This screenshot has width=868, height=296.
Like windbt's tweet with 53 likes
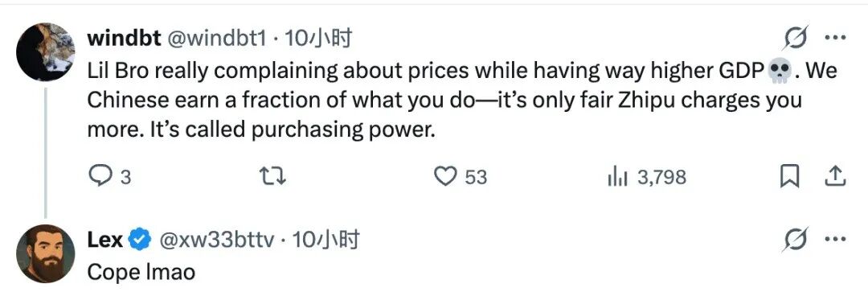(x=460, y=178)
